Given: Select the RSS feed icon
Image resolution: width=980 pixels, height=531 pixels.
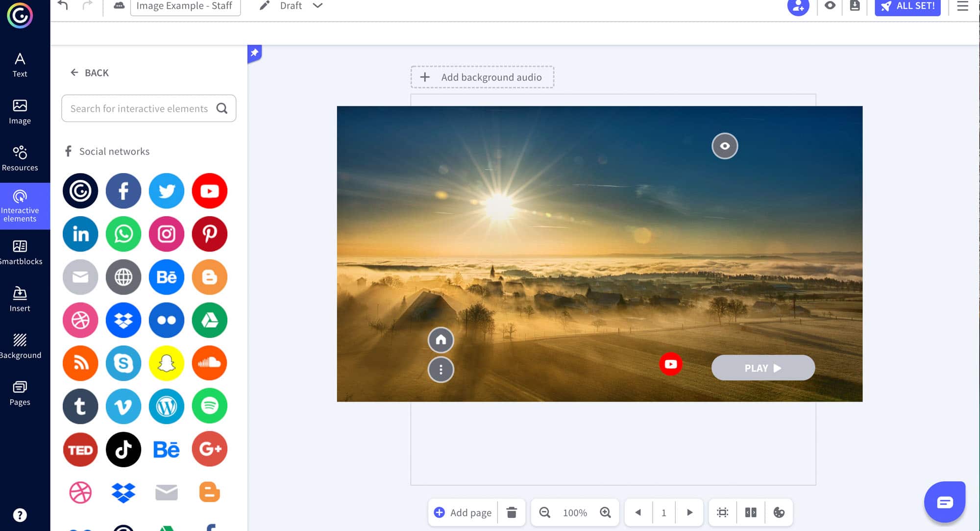Looking at the screenshot, I should [x=80, y=363].
